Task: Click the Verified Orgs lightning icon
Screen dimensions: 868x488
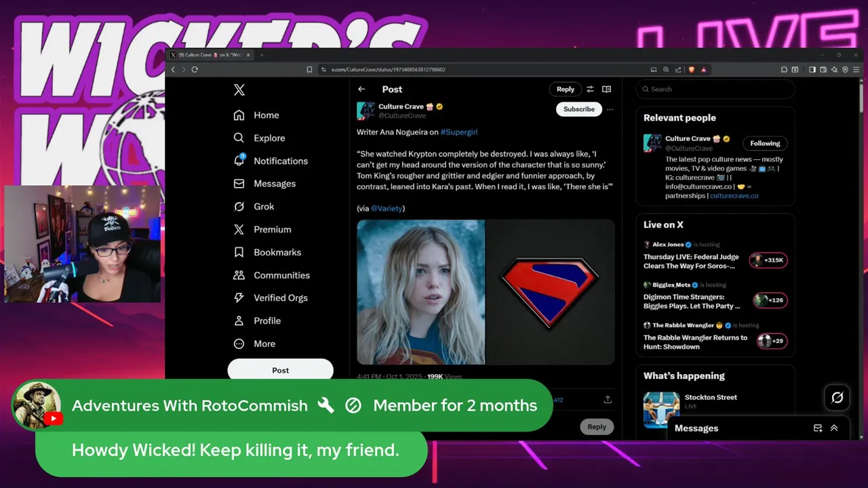Action: click(239, 298)
